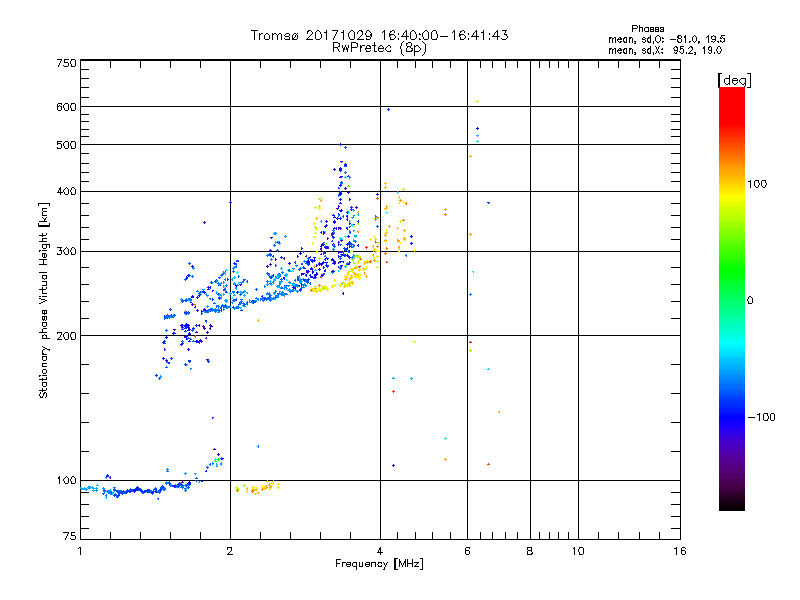Click the colorbar label '-100'
The image size is (800, 600).
(761, 417)
